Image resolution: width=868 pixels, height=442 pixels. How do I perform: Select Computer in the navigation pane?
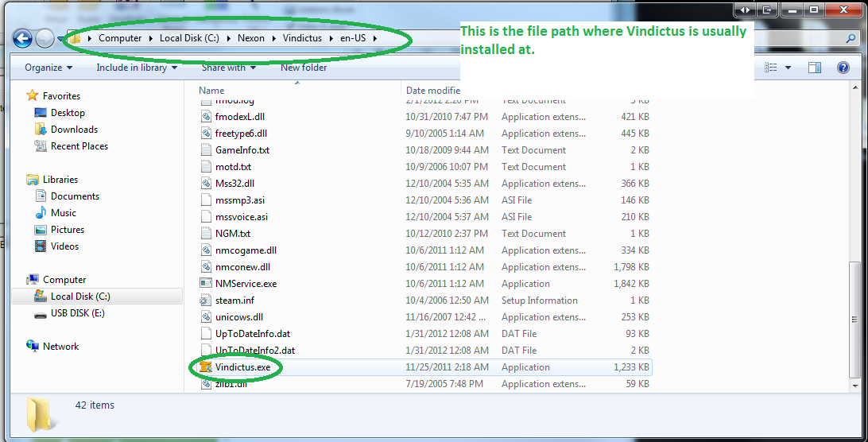[x=64, y=280]
